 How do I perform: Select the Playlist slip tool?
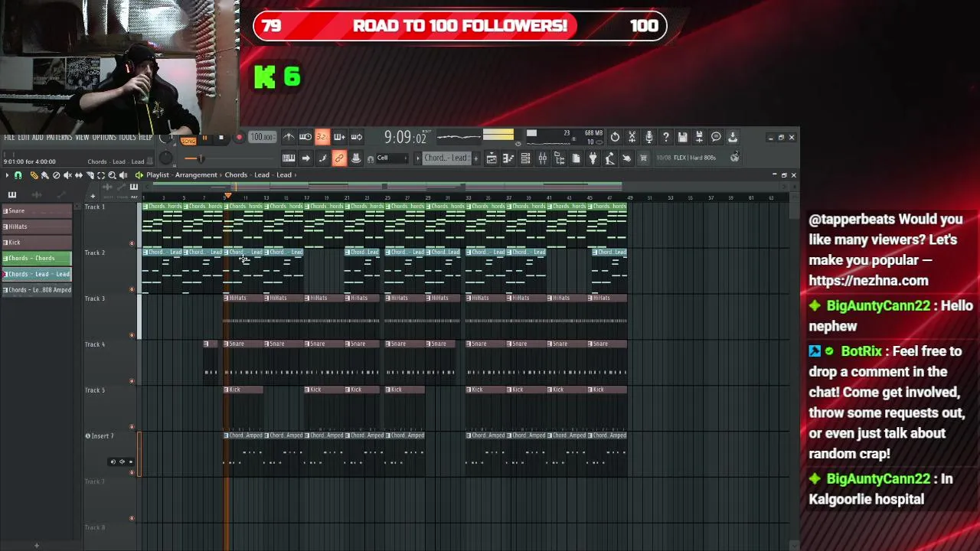point(78,175)
